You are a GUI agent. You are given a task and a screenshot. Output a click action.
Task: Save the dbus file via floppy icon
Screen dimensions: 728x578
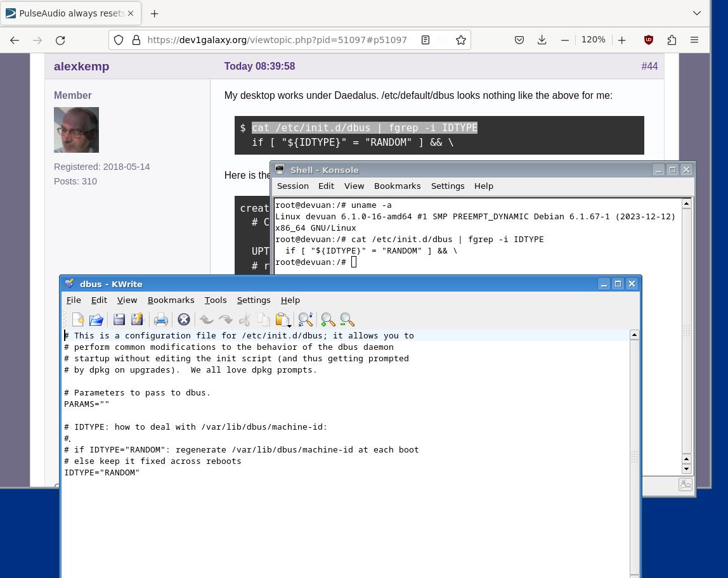click(119, 319)
